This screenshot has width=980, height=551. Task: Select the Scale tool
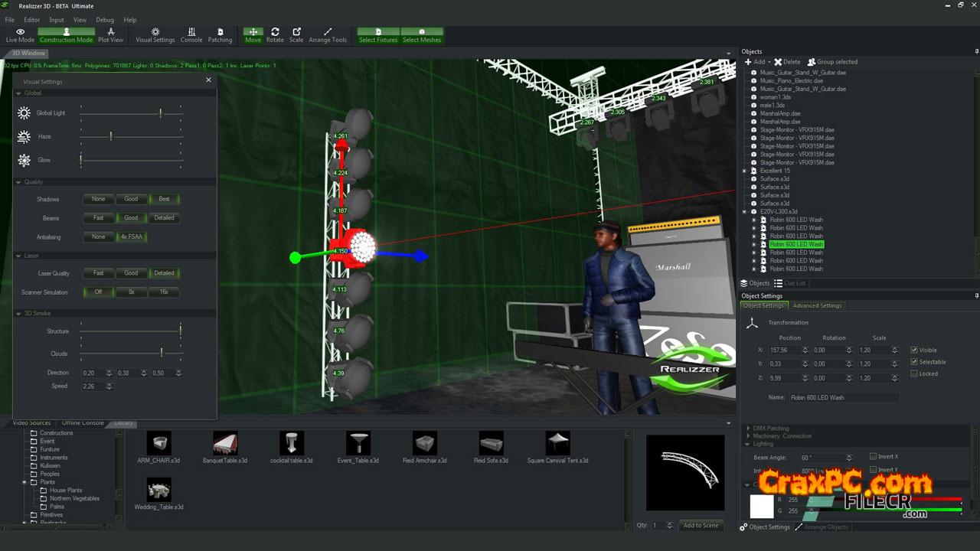click(x=296, y=35)
